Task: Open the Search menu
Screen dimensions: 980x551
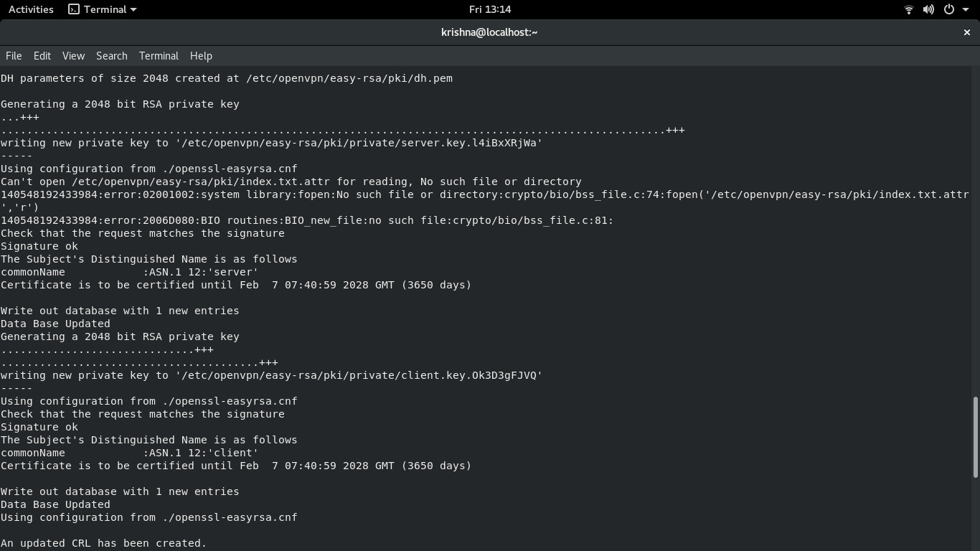Action: 111,56
